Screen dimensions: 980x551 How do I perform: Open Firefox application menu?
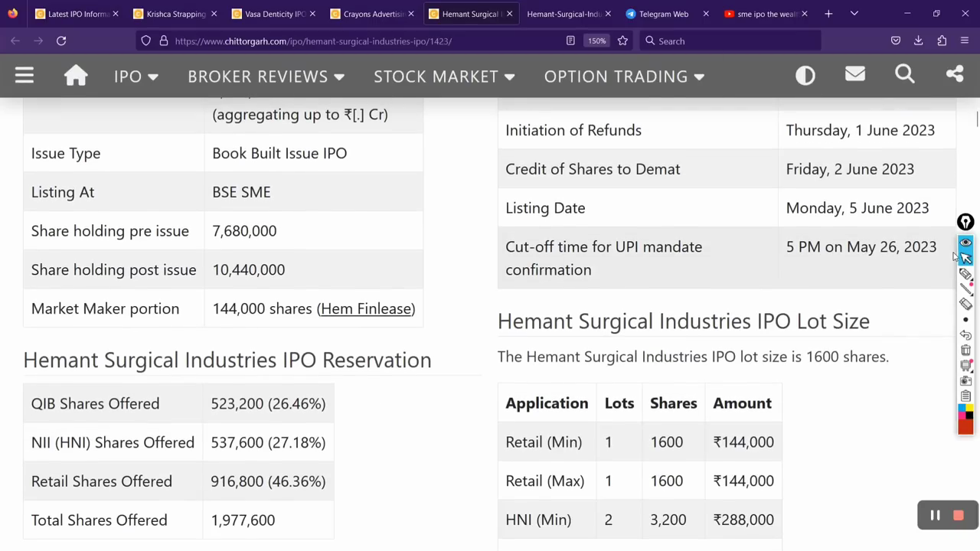pos(965,41)
